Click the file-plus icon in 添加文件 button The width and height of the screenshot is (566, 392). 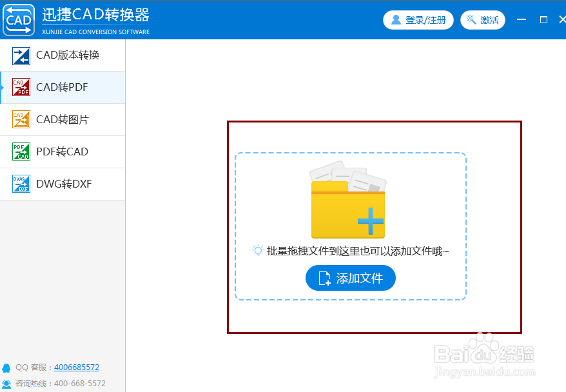pos(324,279)
